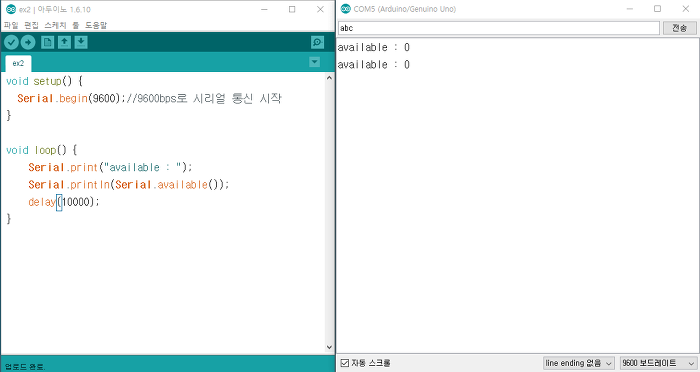Screen dimensions: 700x372
Task: Click the 업로드 완료 status message
Action: click(x=25, y=367)
